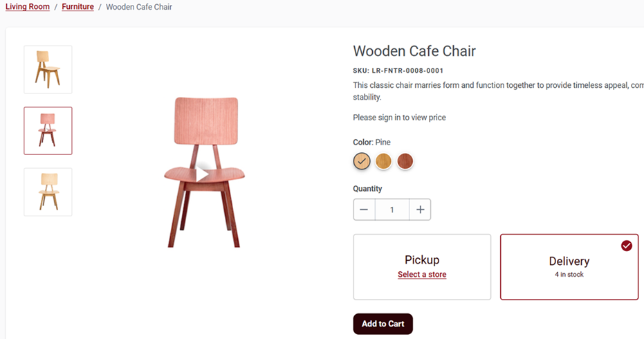Select the Pine color swatch
The height and width of the screenshot is (339, 644).
(362, 161)
